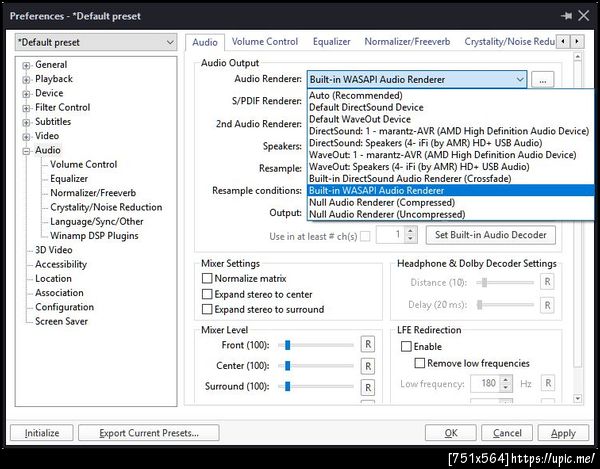The height and width of the screenshot is (469, 600).
Task: Reset Surround mixer level with R button
Action: pyautogui.click(x=368, y=387)
